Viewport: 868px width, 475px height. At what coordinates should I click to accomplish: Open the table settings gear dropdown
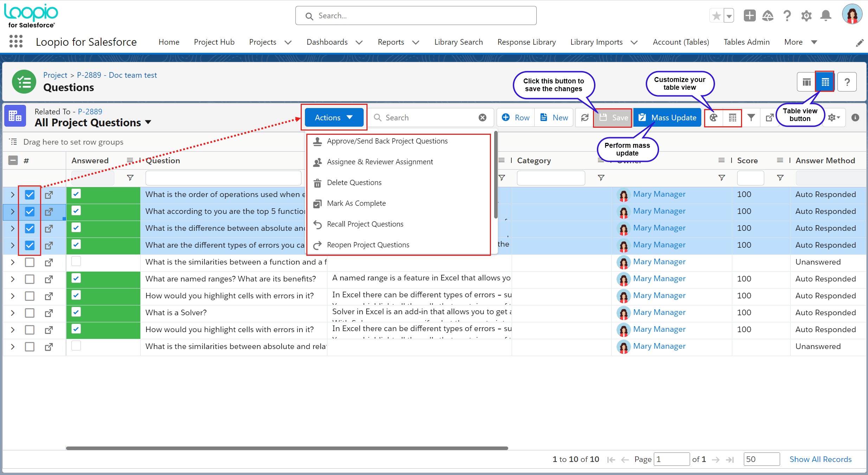pyautogui.click(x=834, y=118)
